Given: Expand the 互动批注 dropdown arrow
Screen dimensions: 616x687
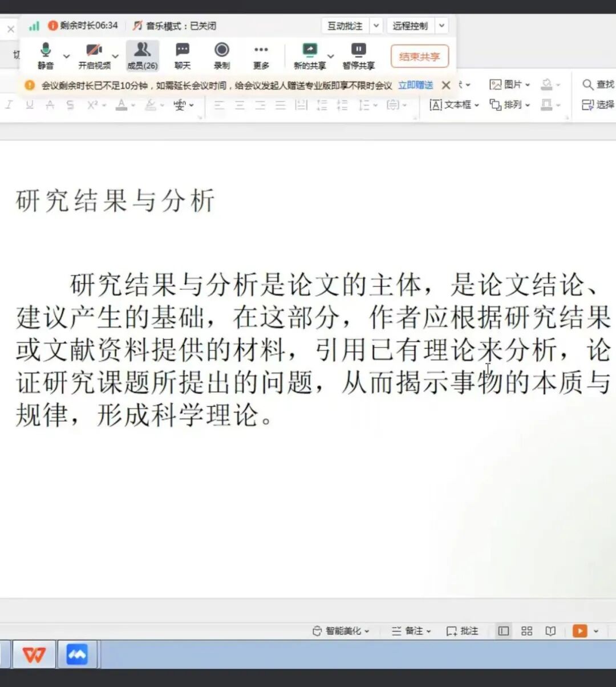Looking at the screenshot, I should tap(376, 26).
